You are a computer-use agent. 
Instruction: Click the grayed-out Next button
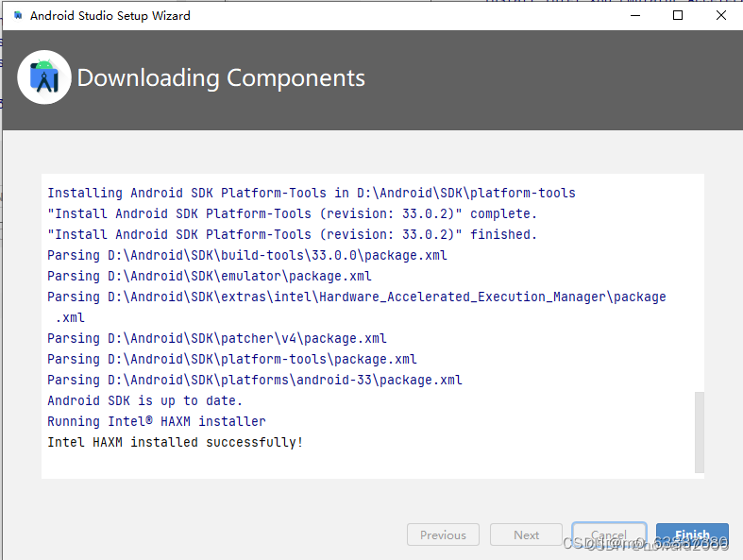click(526, 535)
